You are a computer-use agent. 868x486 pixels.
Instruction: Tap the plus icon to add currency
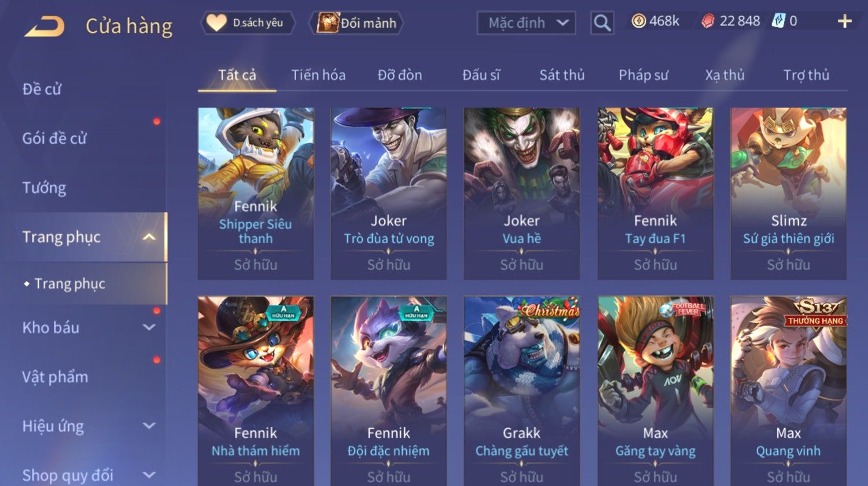coord(844,21)
